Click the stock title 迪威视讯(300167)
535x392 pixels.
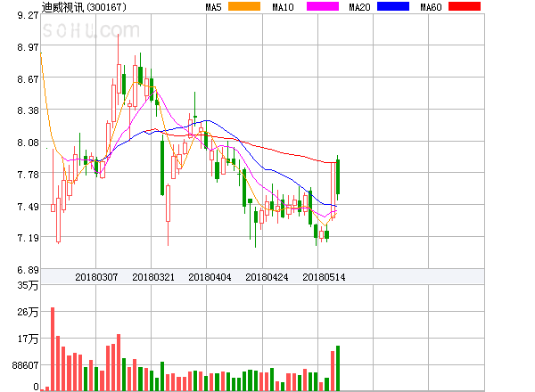pyautogui.click(x=84, y=7)
